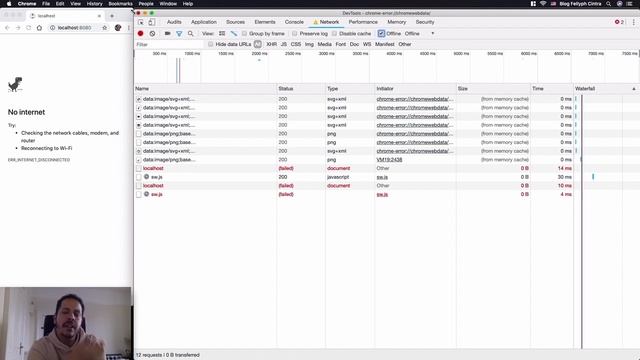Sort requests by Status column header
Image resolution: width=640 pixels, height=360 pixels.
tap(301, 89)
